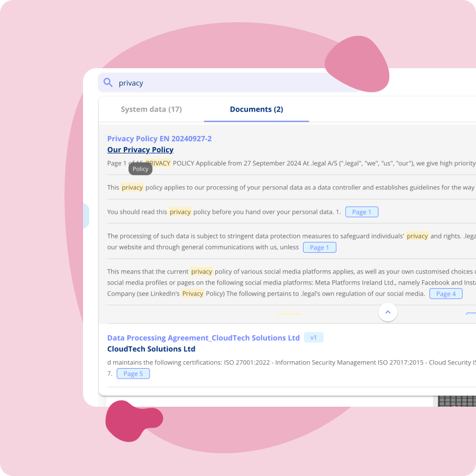The width and height of the screenshot is (476, 476).
Task: Open Data Processing Agreement_CloudTech Solutions Ltd
Action: (203, 338)
